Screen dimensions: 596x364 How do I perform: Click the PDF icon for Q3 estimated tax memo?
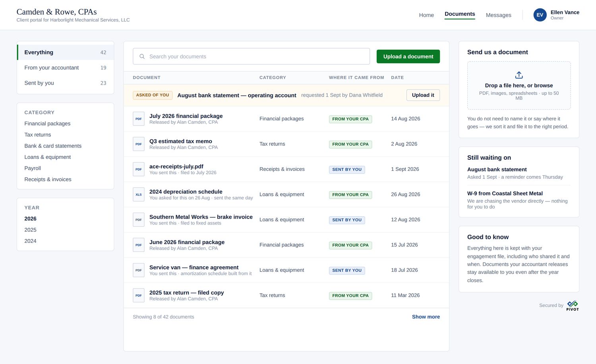[x=139, y=144]
